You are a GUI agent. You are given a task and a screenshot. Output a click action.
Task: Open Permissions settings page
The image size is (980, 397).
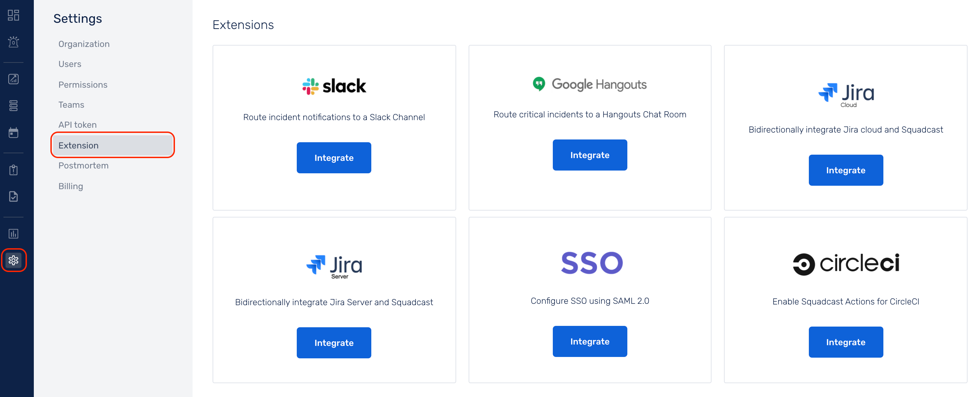click(x=82, y=85)
